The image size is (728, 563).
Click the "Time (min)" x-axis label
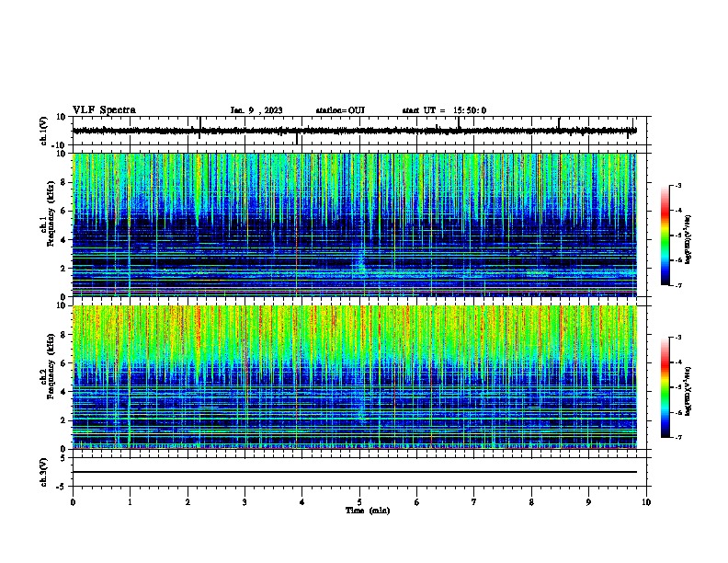click(368, 511)
